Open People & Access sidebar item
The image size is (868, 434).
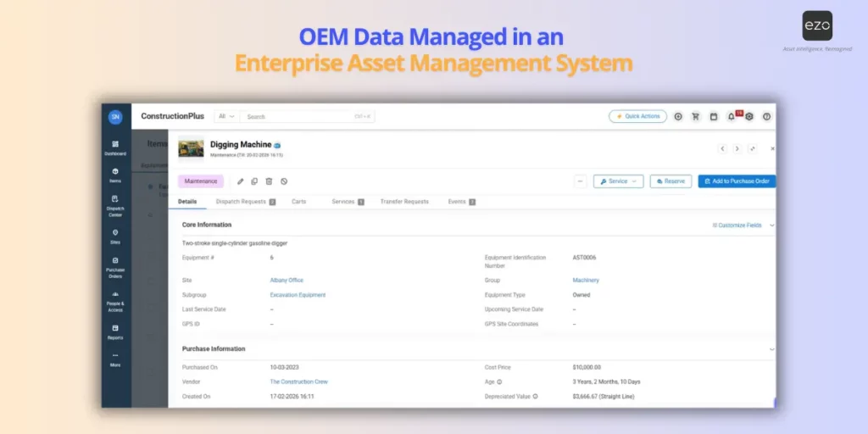point(115,301)
